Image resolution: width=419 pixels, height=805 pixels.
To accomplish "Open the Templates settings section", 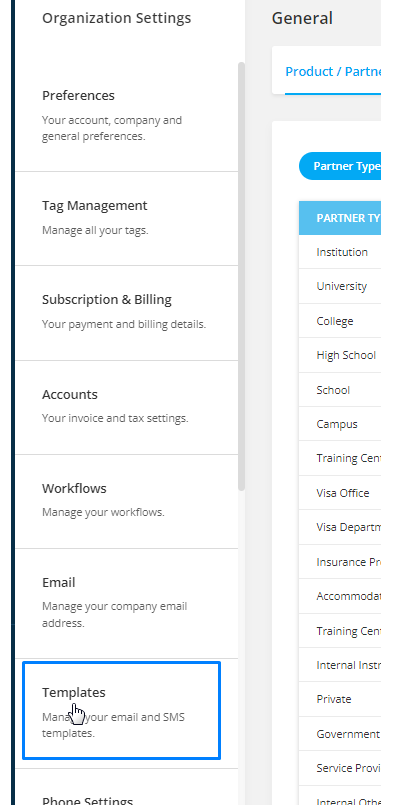I will 122,711.
